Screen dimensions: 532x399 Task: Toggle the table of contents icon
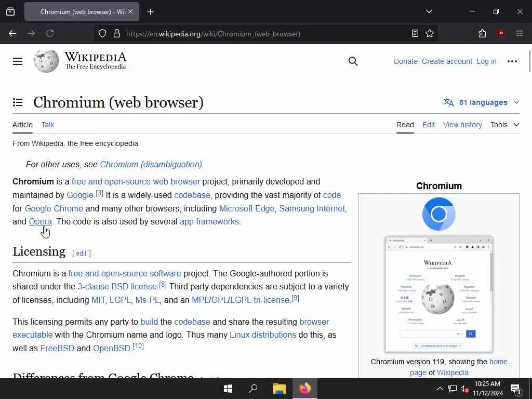click(18, 102)
